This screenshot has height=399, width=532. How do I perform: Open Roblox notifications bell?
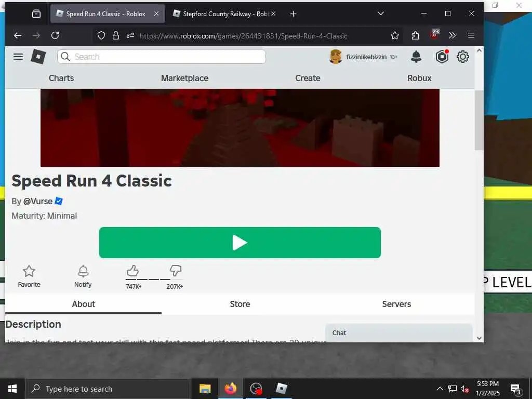tap(416, 57)
